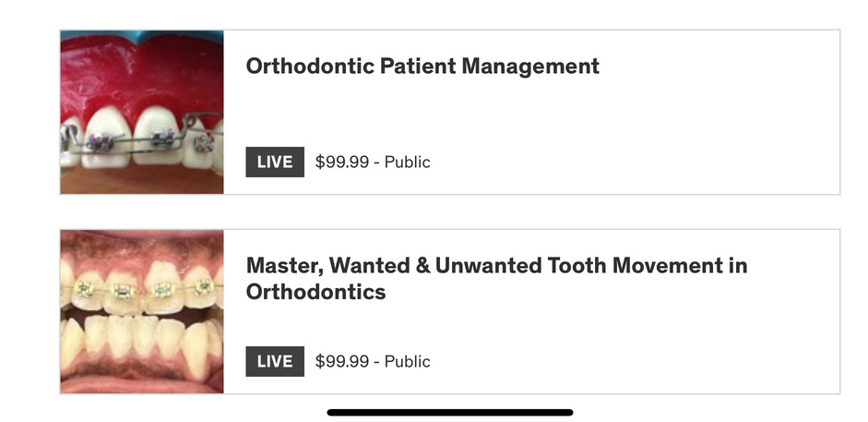This screenshot has height=422, width=868.
Task: Tap the LIVE badge on Orthodontic Patient Management
Action: click(275, 163)
